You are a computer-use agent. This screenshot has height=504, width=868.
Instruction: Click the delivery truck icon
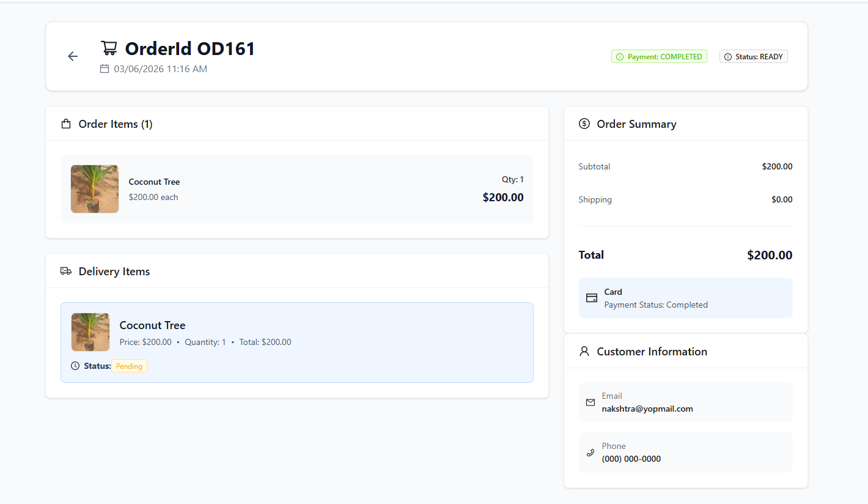(x=66, y=271)
